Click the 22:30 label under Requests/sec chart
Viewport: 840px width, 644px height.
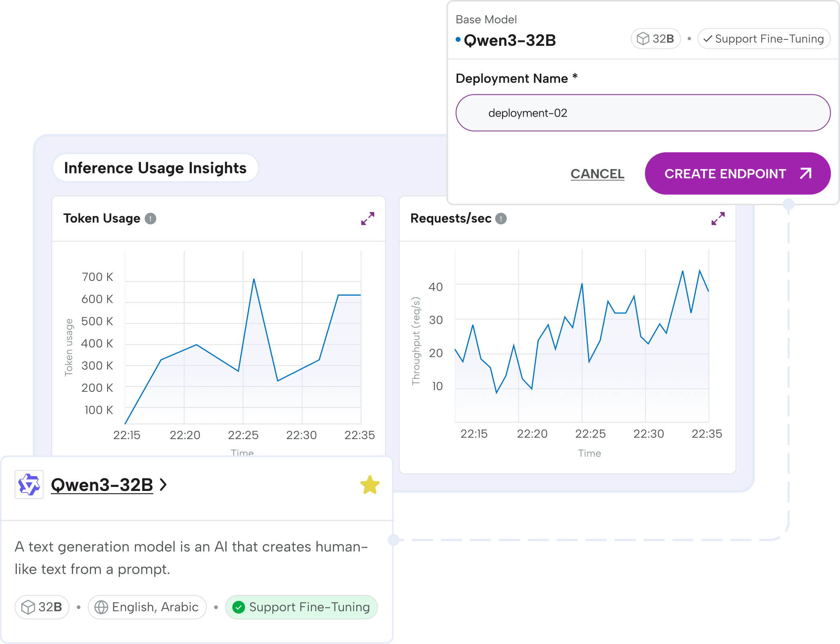[x=648, y=434]
